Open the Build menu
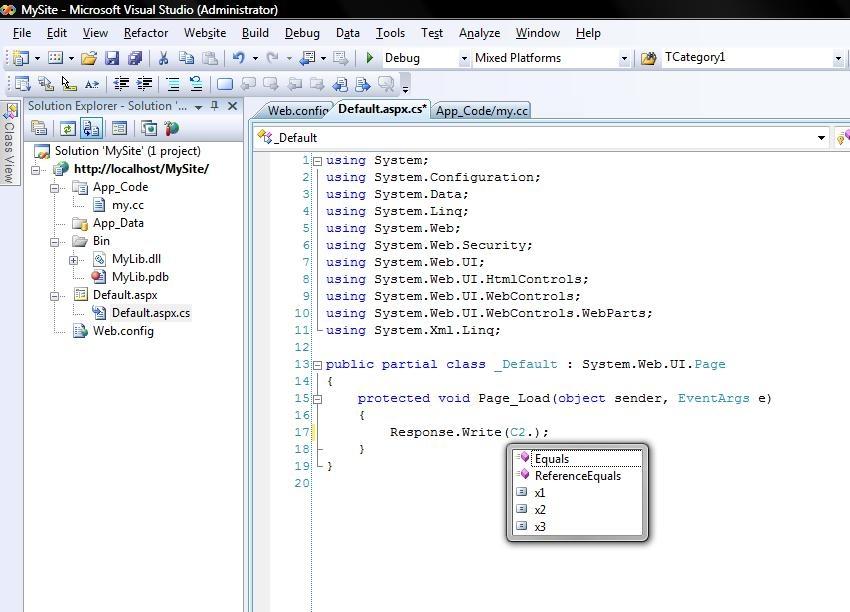The image size is (850, 612). pos(255,33)
